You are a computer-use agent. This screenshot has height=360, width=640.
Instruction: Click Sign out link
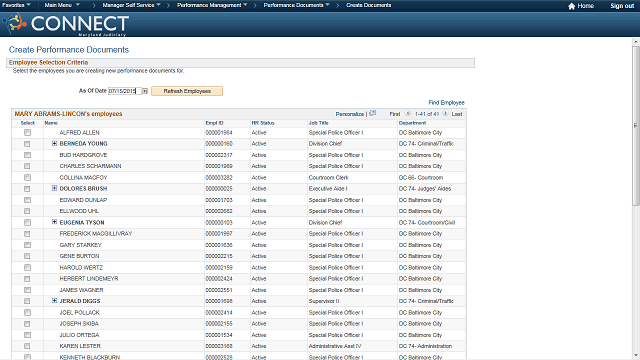pos(622,6)
